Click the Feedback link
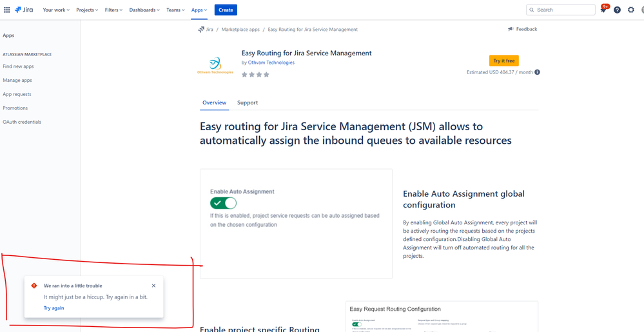 pyautogui.click(x=527, y=29)
